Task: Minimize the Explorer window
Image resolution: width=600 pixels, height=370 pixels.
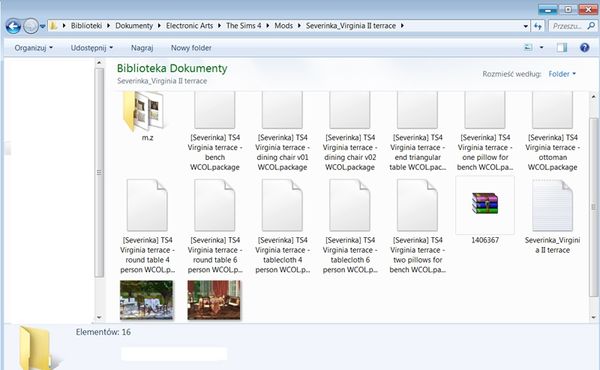Action: click(x=548, y=10)
